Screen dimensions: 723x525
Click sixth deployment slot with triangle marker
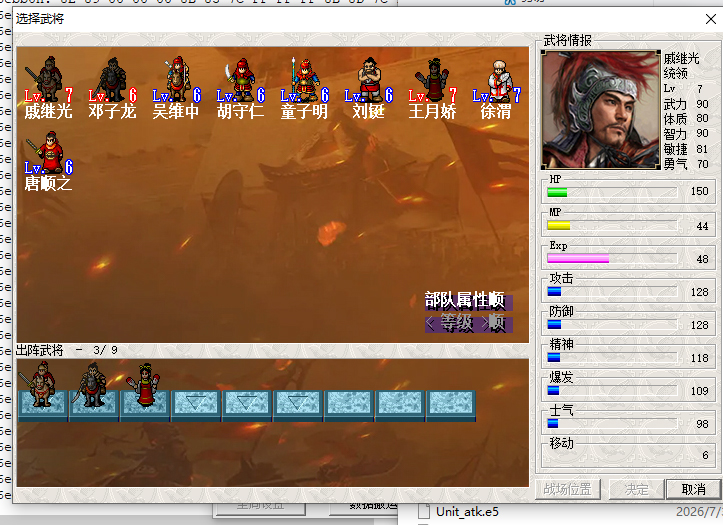298,406
